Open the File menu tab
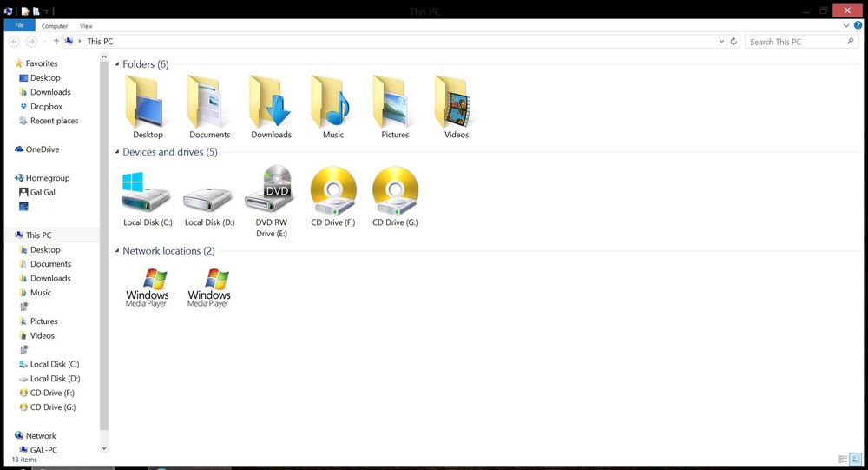 19,25
